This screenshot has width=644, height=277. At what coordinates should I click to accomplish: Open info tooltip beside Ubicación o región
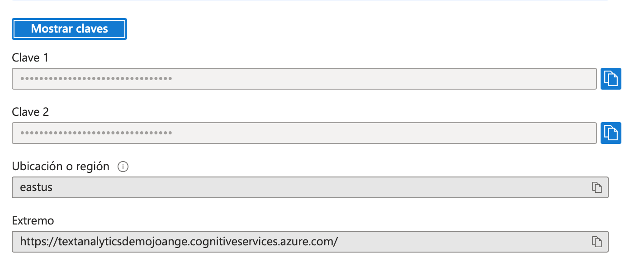point(123,167)
